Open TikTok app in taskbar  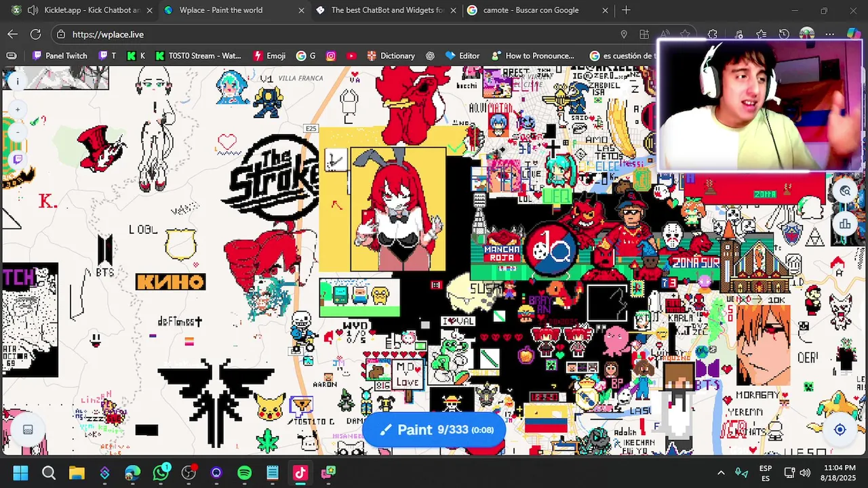300,472
